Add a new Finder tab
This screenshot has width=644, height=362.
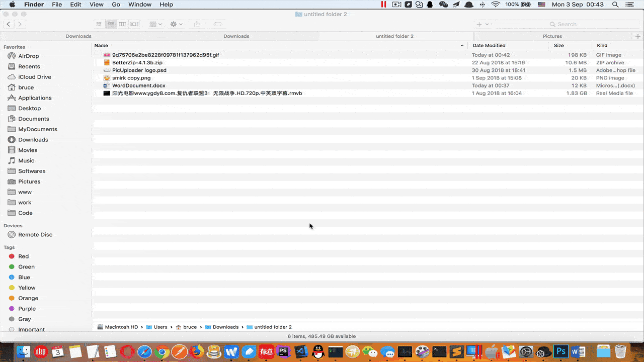638,36
